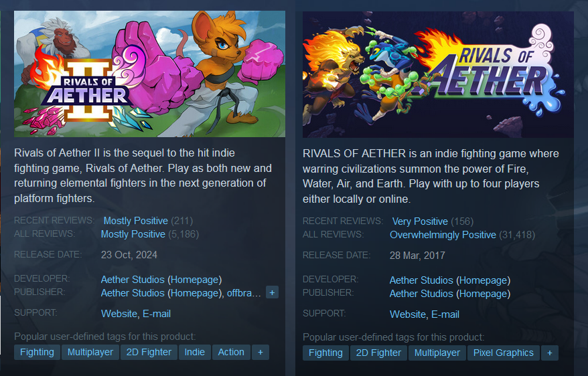This screenshot has width=588, height=376.
Task: Open Aether Studios developer link for Rivals II
Action: [x=133, y=280]
